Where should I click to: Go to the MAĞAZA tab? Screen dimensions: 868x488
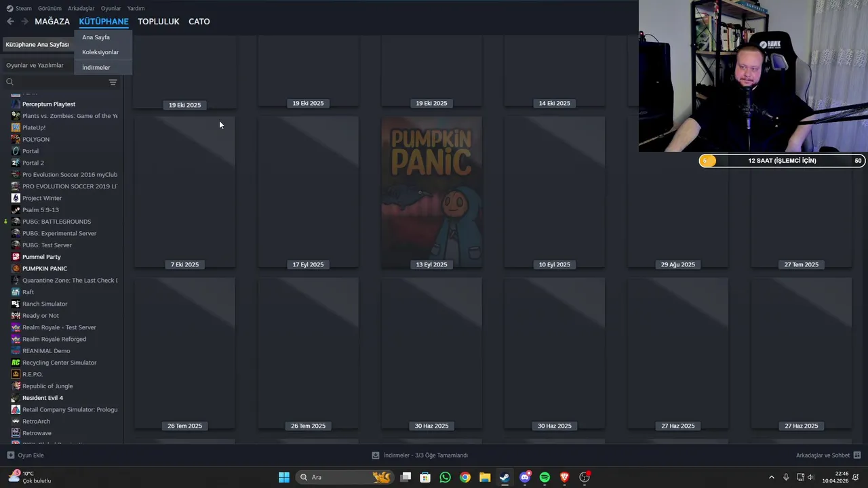[x=52, y=22]
